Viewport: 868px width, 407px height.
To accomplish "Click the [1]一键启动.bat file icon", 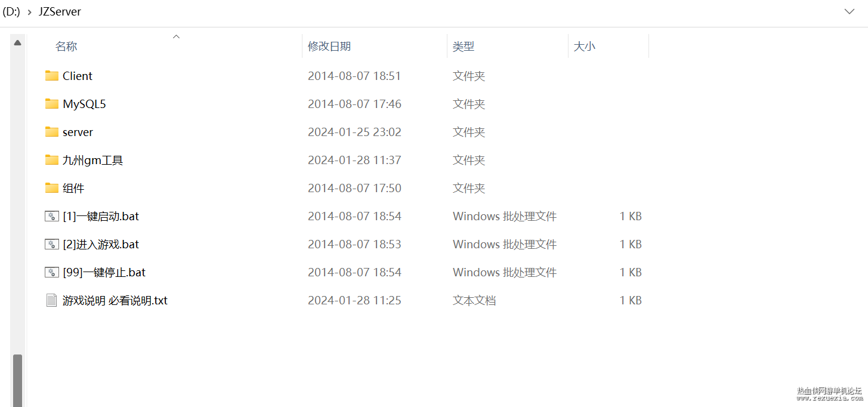I will pyautogui.click(x=52, y=216).
